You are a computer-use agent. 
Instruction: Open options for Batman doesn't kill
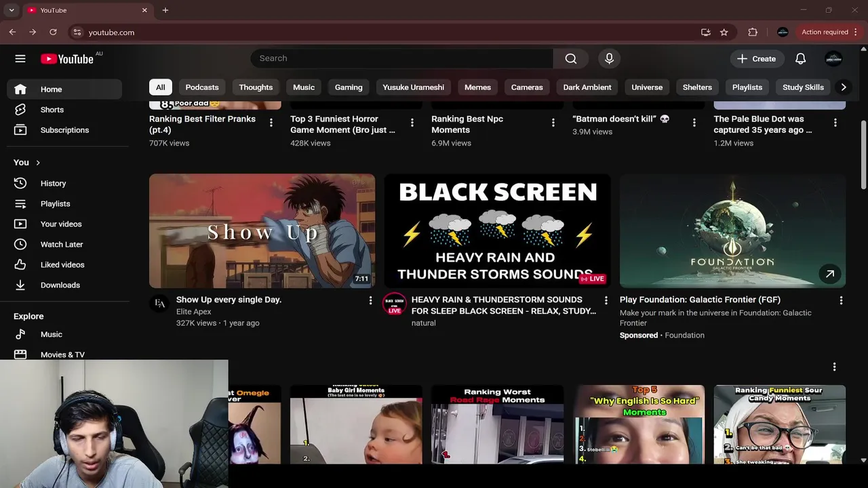(x=694, y=123)
